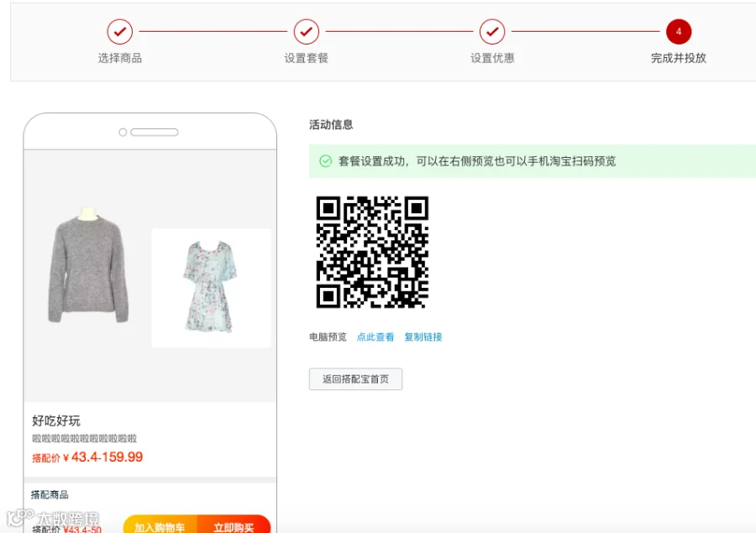Image resolution: width=756 pixels, height=533 pixels.
Task: Click the 设置套餐 step checkmark icon
Action: click(x=306, y=32)
